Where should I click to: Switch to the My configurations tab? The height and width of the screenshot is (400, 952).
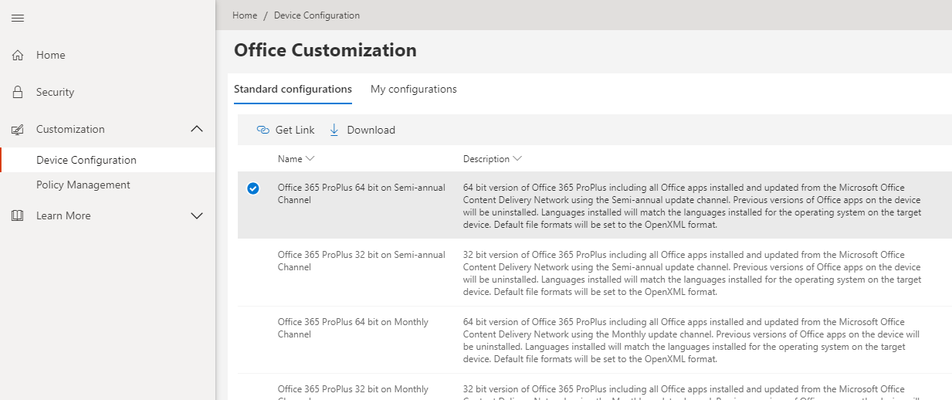pyautogui.click(x=413, y=89)
